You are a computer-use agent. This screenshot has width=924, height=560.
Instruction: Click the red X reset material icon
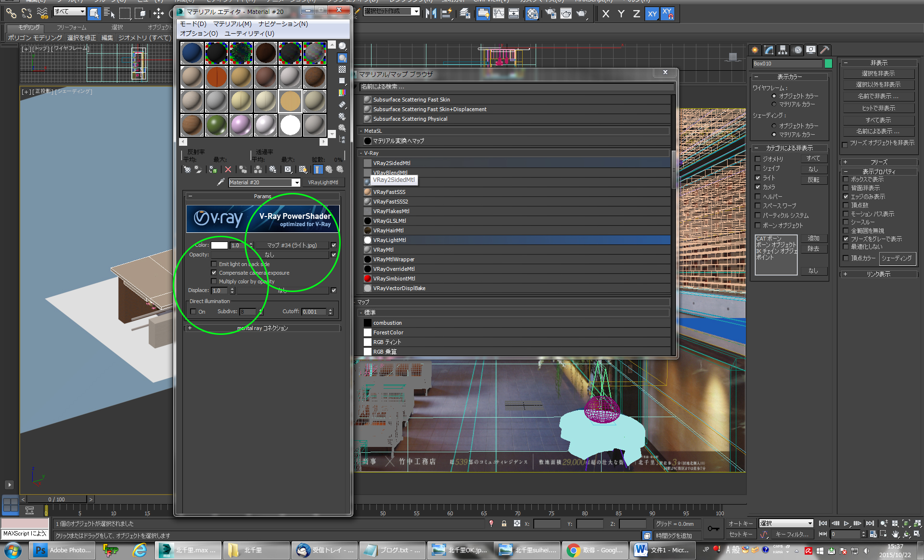coord(228,169)
